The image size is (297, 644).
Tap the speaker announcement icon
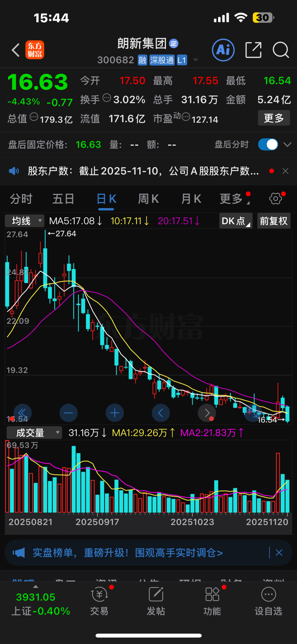click(x=14, y=171)
